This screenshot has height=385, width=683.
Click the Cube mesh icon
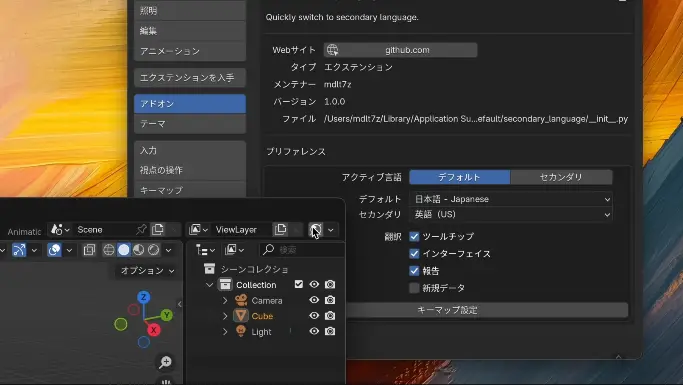pos(241,316)
